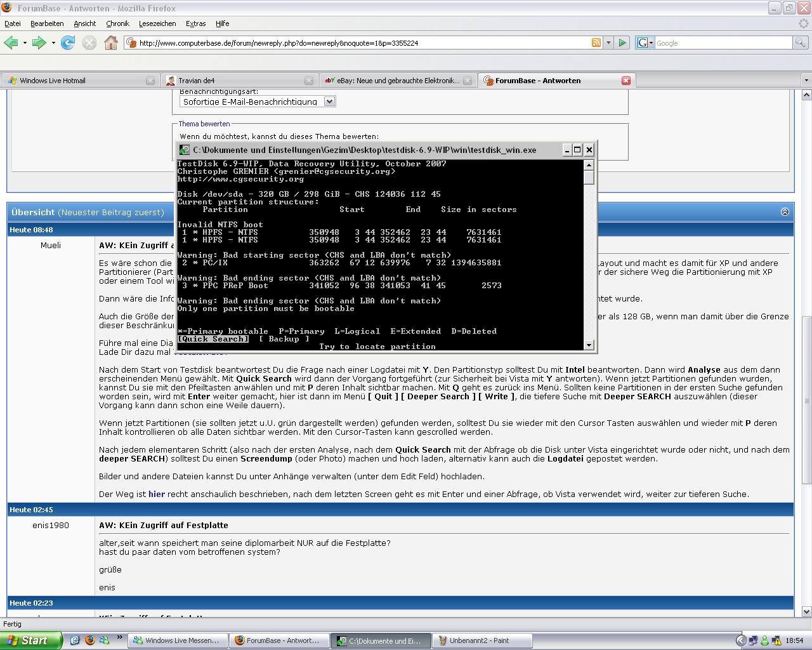Click the clock showing 18:54
This screenshot has width=812, height=650.
pyautogui.click(x=794, y=640)
